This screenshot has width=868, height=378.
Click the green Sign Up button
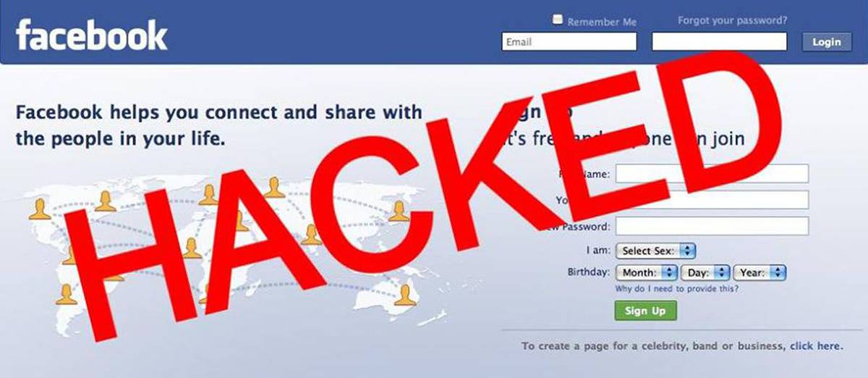click(x=645, y=311)
